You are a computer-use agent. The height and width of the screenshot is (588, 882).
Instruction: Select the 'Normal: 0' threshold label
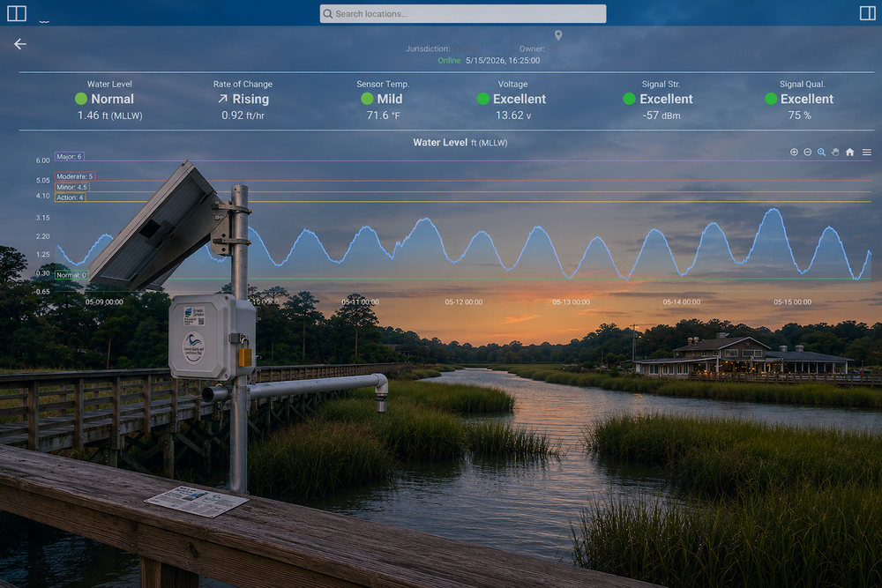[x=71, y=275]
